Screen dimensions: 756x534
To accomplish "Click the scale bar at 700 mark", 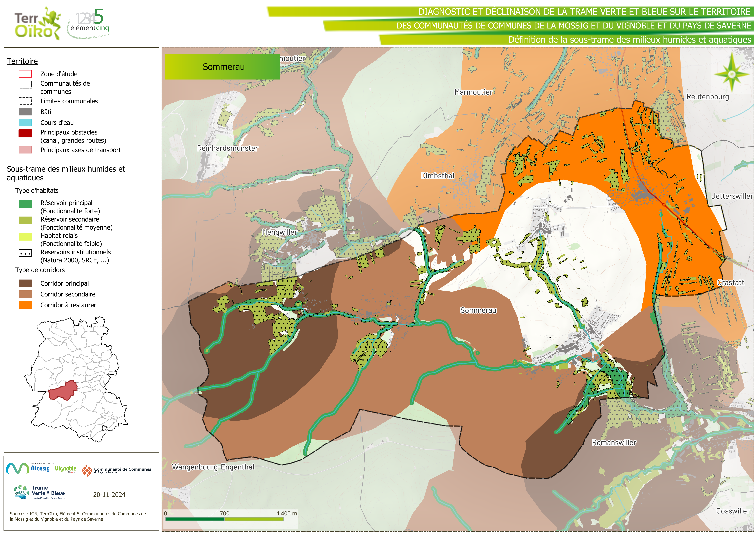I will coord(225,519).
